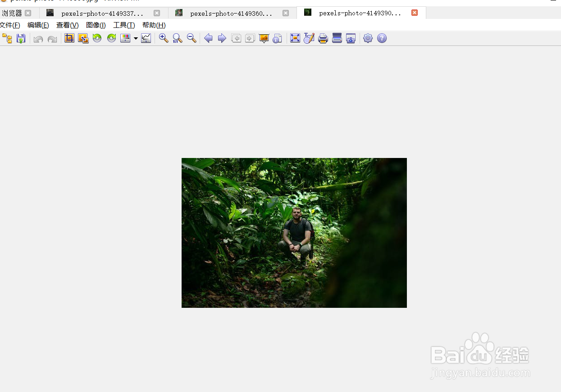The width and height of the screenshot is (561, 392).
Task: Expand the color adjust dropdown arrow
Action: pyautogui.click(x=136, y=39)
